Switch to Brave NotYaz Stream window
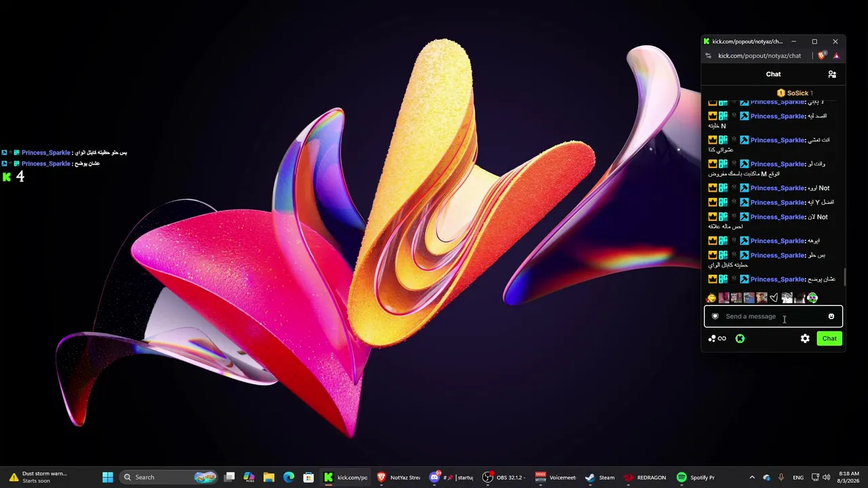 [x=399, y=477]
